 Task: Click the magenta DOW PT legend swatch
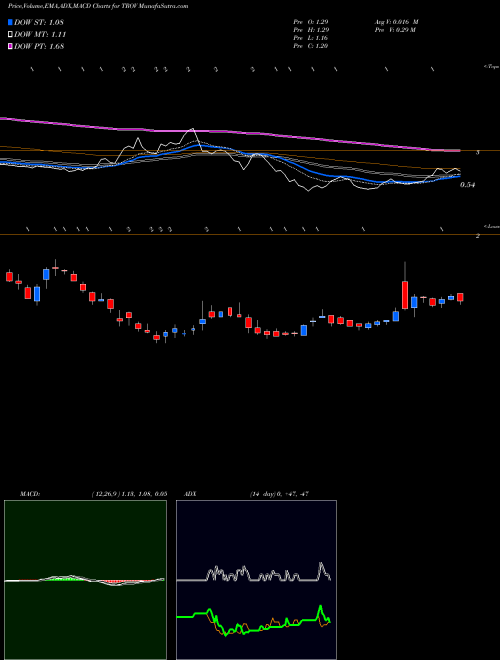(x=10, y=46)
